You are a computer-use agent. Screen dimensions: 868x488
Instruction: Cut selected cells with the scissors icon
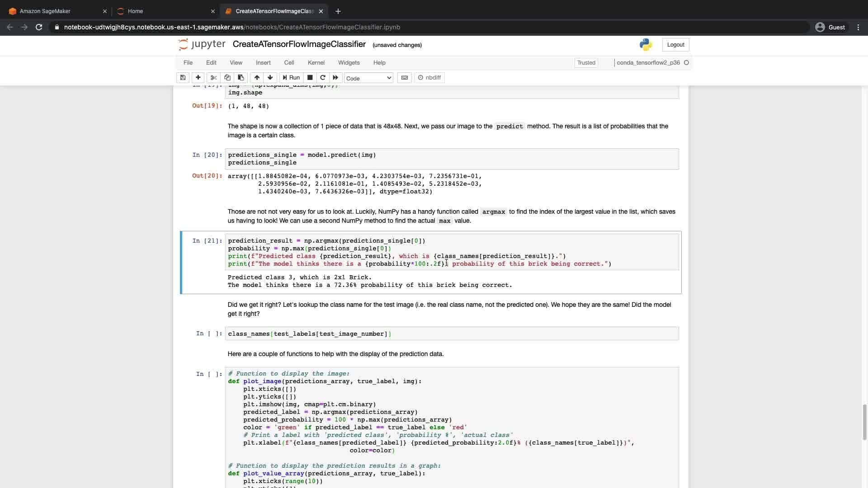tap(214, 78)
